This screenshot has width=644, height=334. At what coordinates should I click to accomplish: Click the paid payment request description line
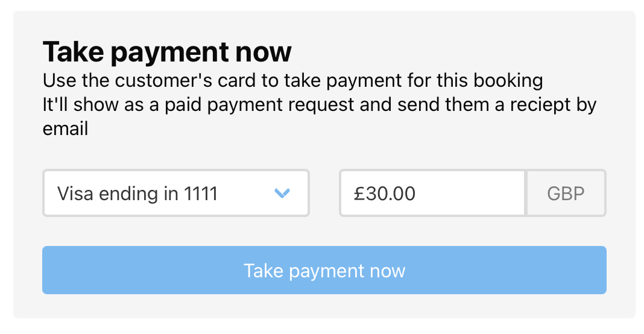[x=320, y=104]
